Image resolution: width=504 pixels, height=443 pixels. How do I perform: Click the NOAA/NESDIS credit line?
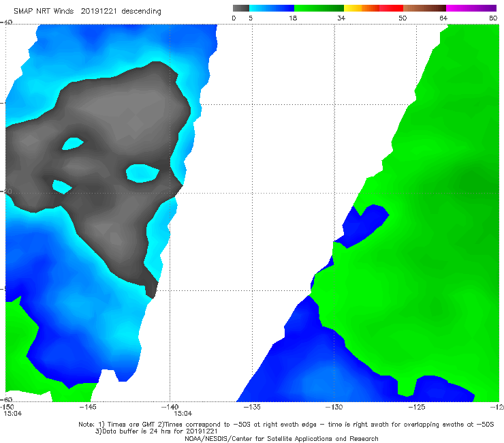(281, 439)
